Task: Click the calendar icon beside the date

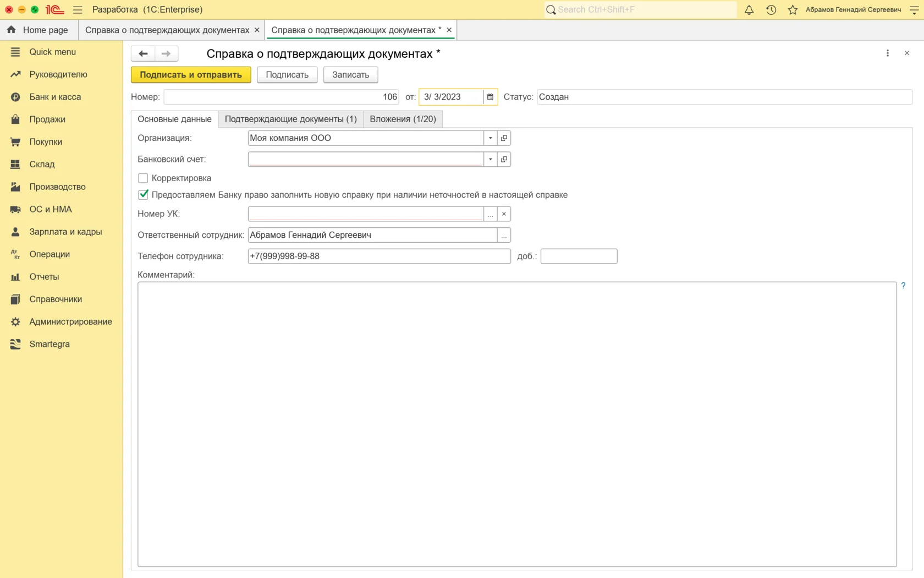Action: [490, 97]
